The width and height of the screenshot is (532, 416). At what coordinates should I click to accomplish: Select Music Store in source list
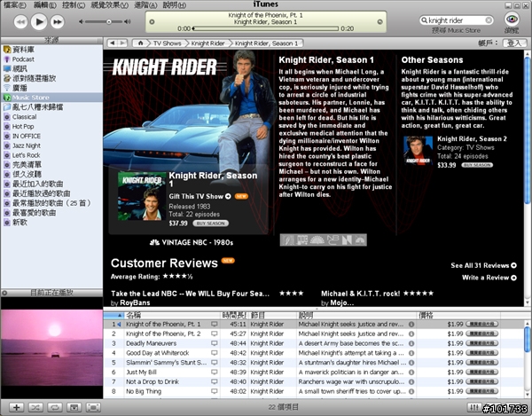pyautogui.click(x=51, y=98)
